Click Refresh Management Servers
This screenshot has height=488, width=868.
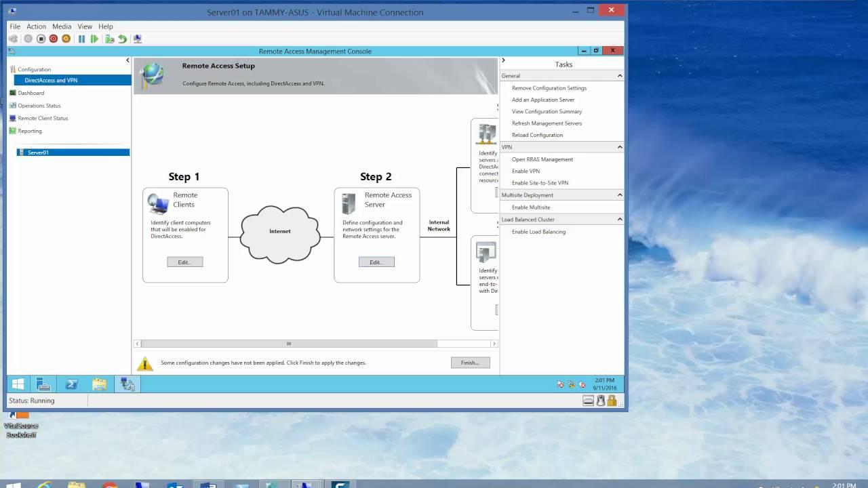click(x=547, y=123)
